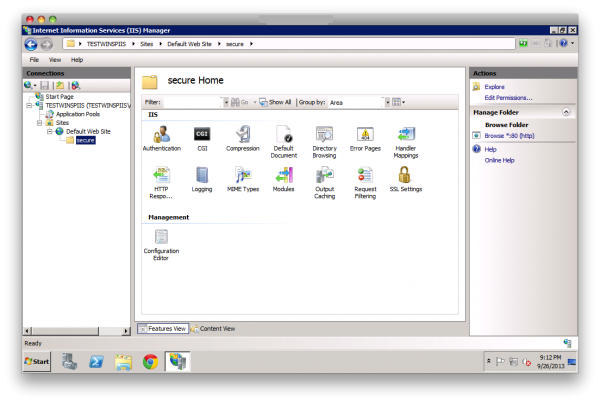Image resolution: width=600 pixels, height=403 pixels.
Task: Click the Windows Start button
Action: [x=38, y=362]
